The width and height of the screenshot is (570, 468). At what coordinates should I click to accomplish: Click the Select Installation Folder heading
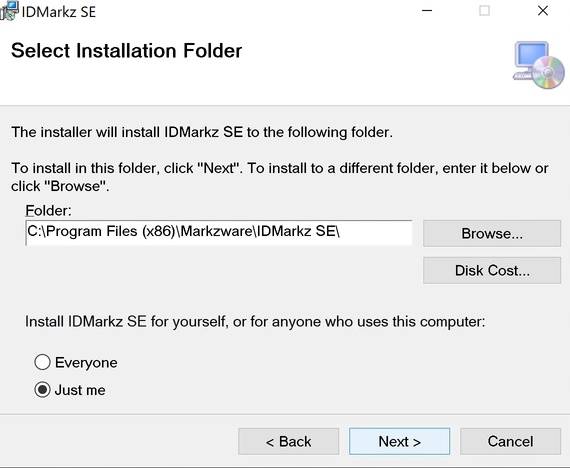126,51
